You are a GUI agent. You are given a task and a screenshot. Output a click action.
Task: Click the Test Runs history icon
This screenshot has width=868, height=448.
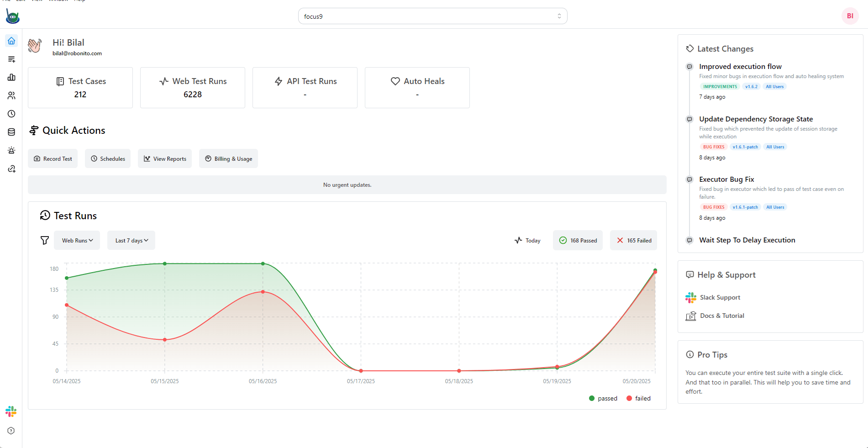tap(45, 216)
